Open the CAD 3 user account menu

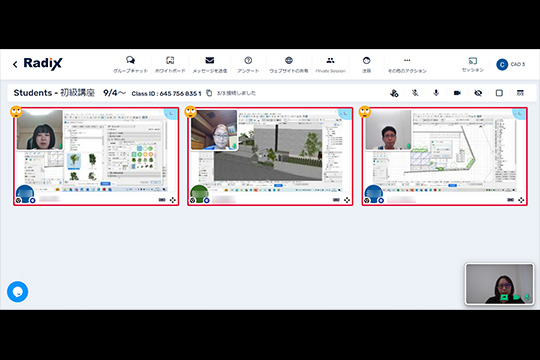click(x=510, y=64)
